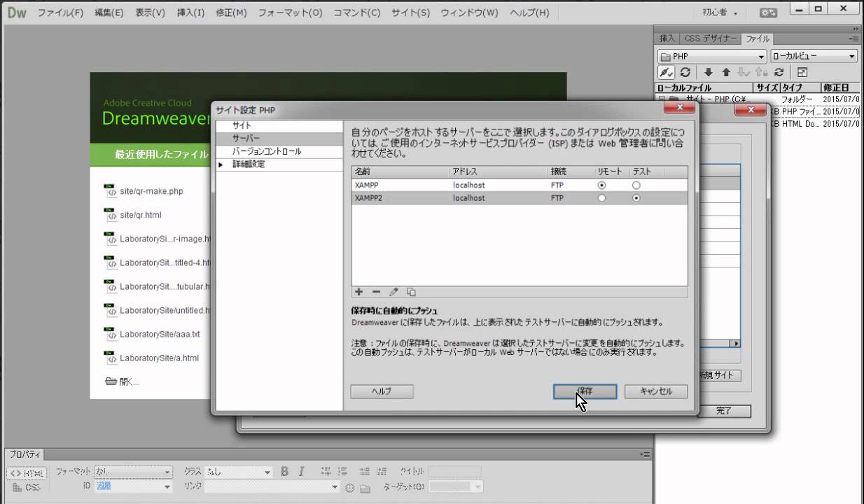Viewport: 864px width, 504px height.
Task: Click the sync settings icon beside the workspace switcher
Action: 769,13
